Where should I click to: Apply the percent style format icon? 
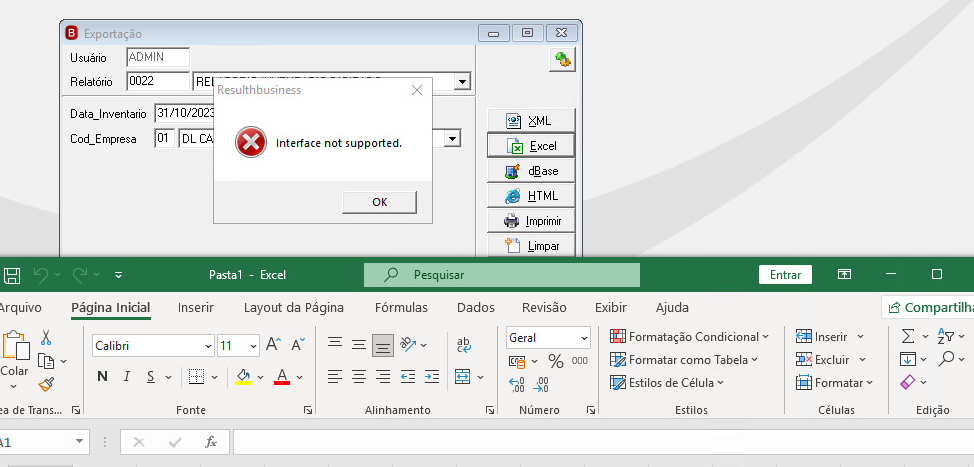[x=555, y=361]
